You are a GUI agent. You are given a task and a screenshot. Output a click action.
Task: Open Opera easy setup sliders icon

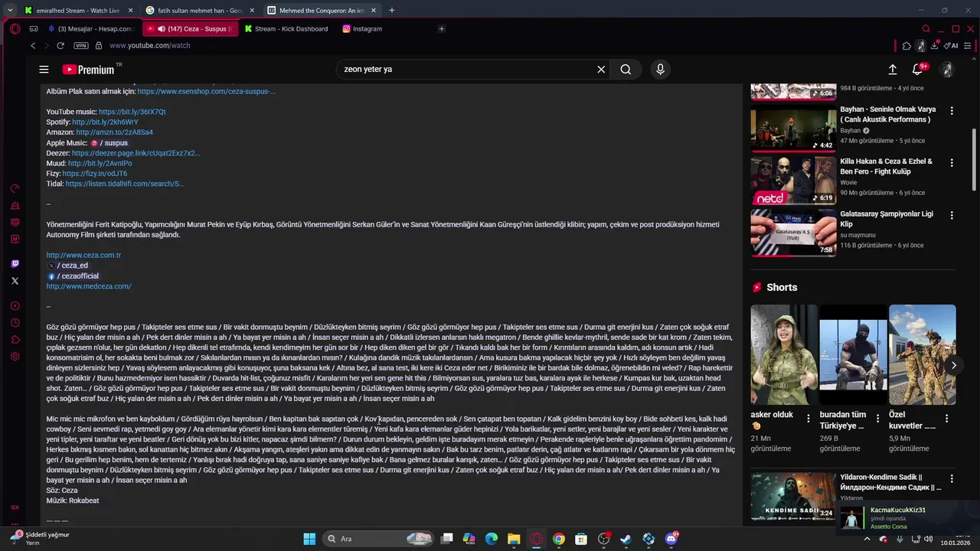pos(969,46)
